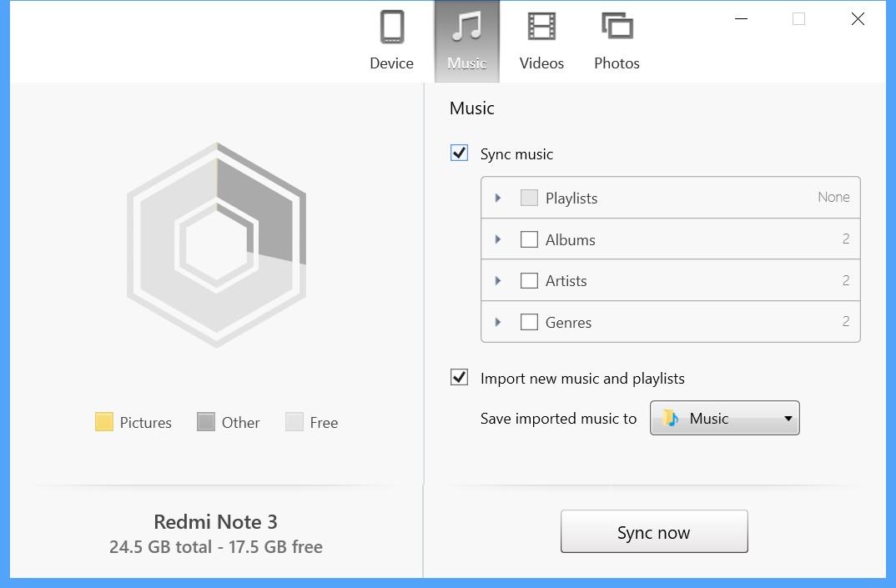Check the Artists checkbox

coord(529,280)
